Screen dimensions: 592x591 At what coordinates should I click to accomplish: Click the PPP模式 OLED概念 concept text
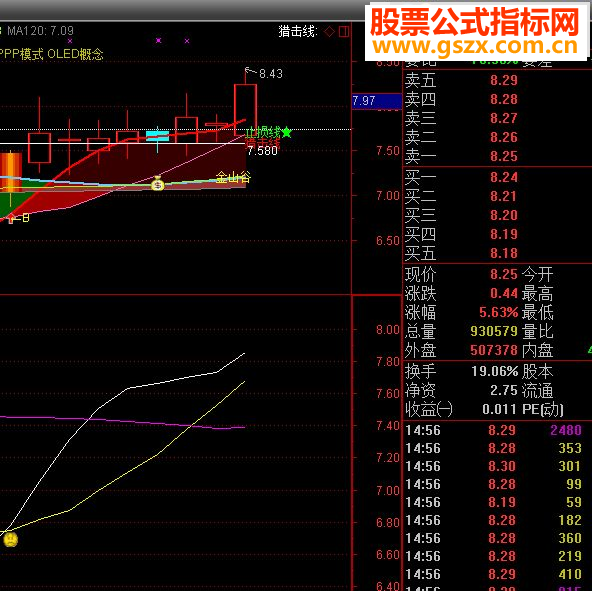51,54
